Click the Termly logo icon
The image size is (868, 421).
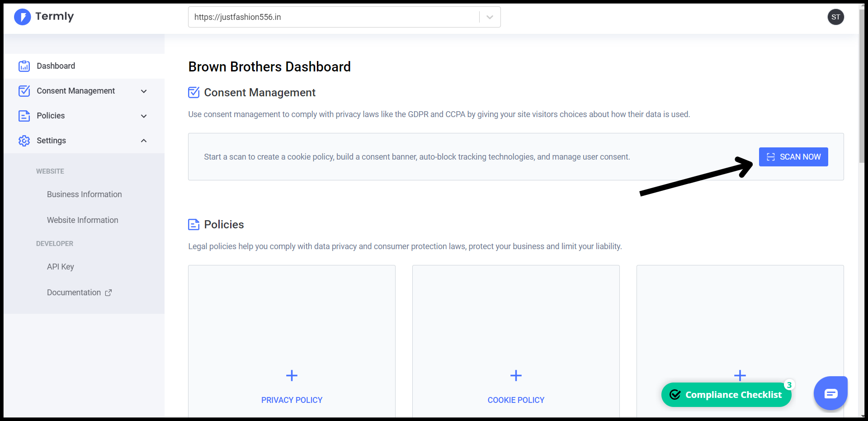[x=23, y=17]
